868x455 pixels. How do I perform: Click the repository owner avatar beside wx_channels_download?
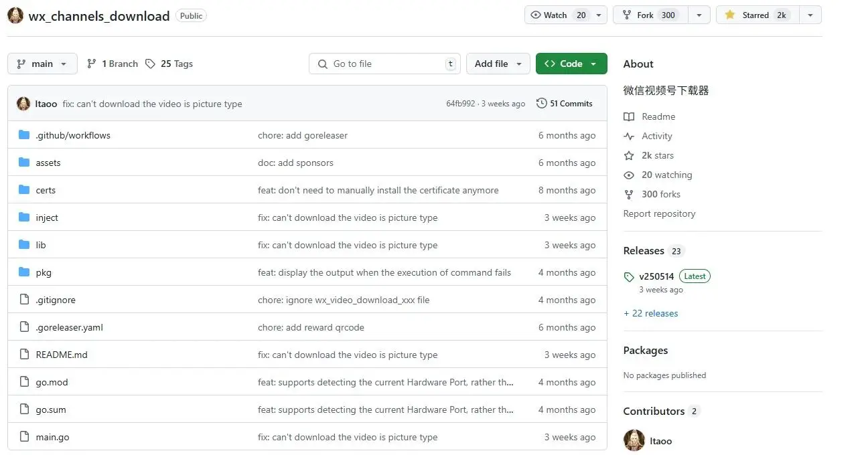[16, 15]
